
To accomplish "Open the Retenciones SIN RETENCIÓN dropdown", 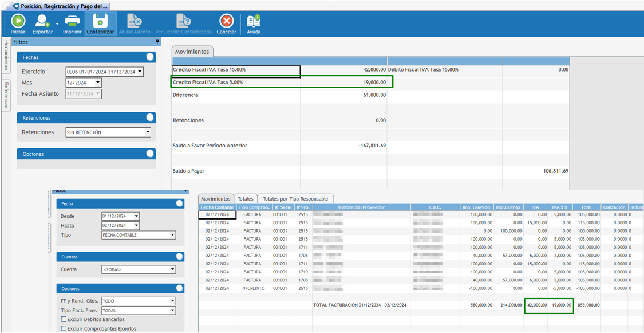I will tap(148, 132).
